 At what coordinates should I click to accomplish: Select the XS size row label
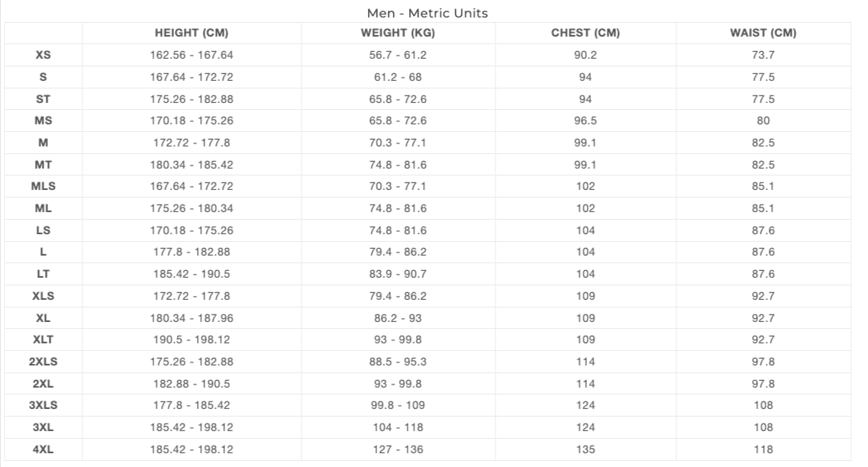(x=44, y=55)
